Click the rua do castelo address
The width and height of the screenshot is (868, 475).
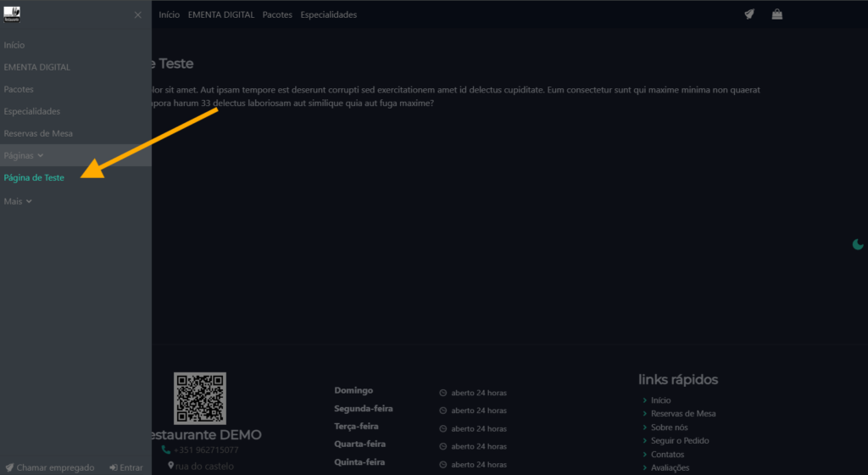(204, 466)
